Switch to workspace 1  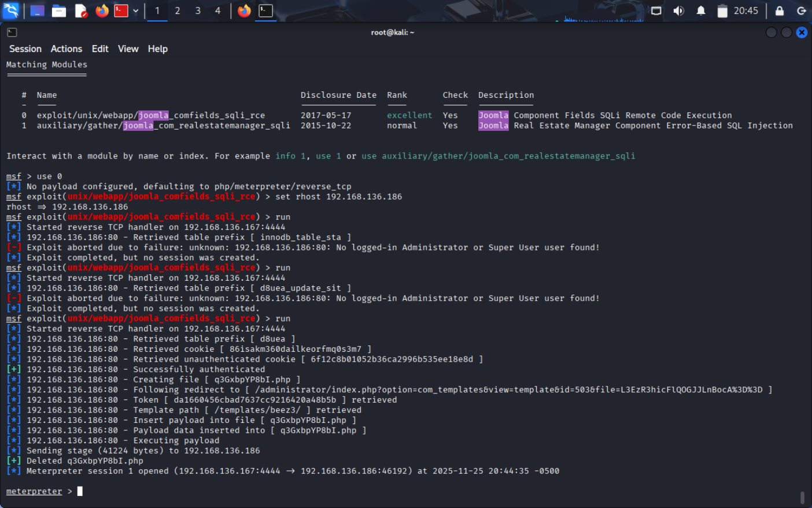click(157, 10)
